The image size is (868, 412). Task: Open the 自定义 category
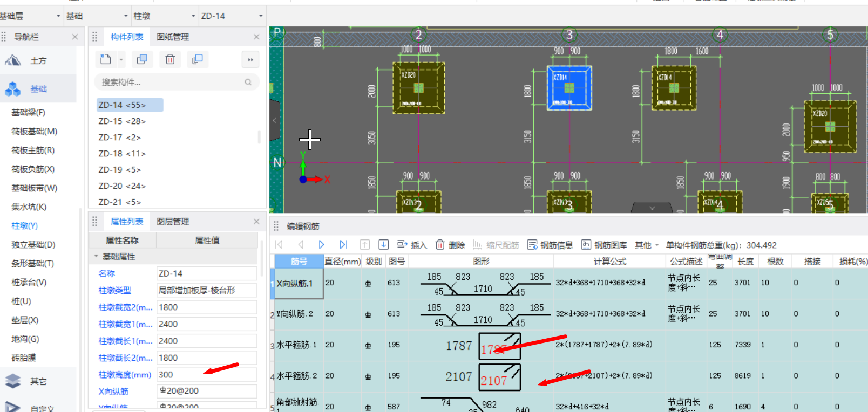point(38,408)
